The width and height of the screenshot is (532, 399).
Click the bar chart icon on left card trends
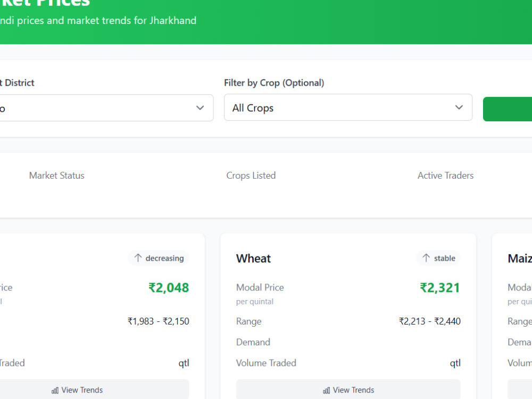point(55,390)
